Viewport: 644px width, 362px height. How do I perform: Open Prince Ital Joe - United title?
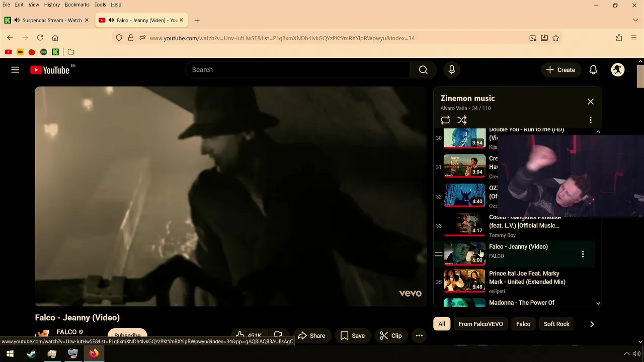(x=527, y=278)
